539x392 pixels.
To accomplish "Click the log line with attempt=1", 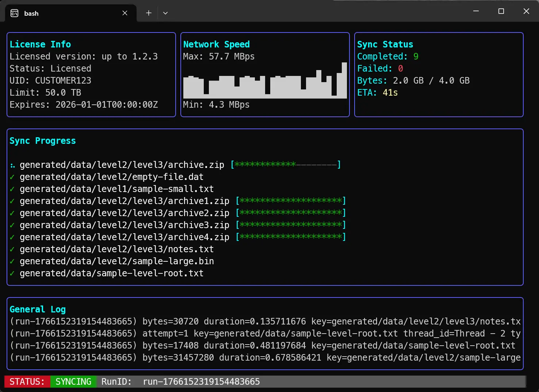I will (x=265, y=333).
